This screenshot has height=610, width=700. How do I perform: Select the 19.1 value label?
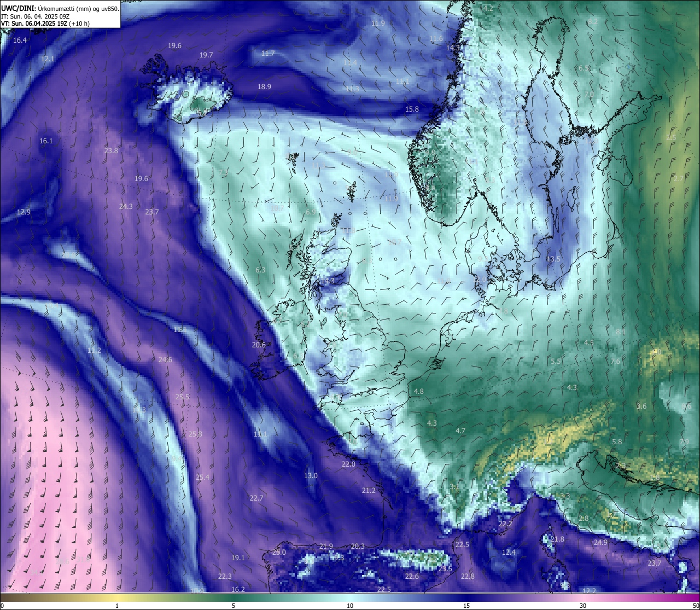[238, 558]
